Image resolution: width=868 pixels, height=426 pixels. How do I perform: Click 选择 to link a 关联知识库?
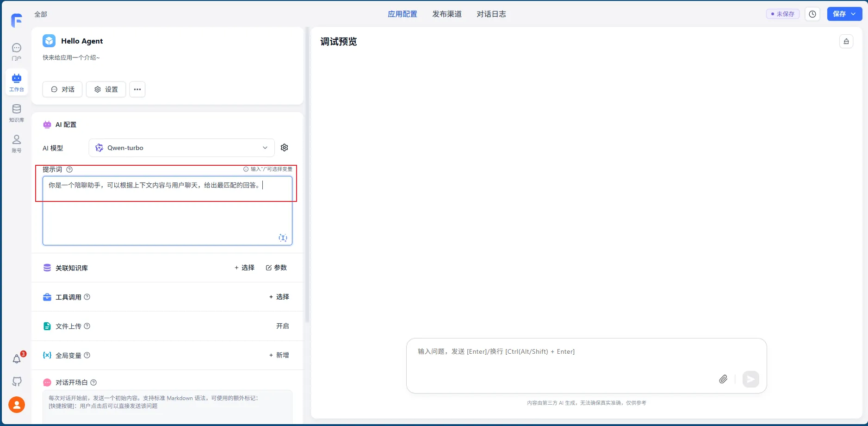(244, 268)
